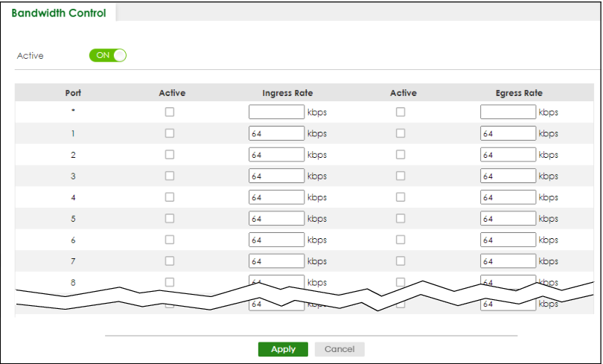Check ingress Active checkbox for port 7

coord(170,261)
